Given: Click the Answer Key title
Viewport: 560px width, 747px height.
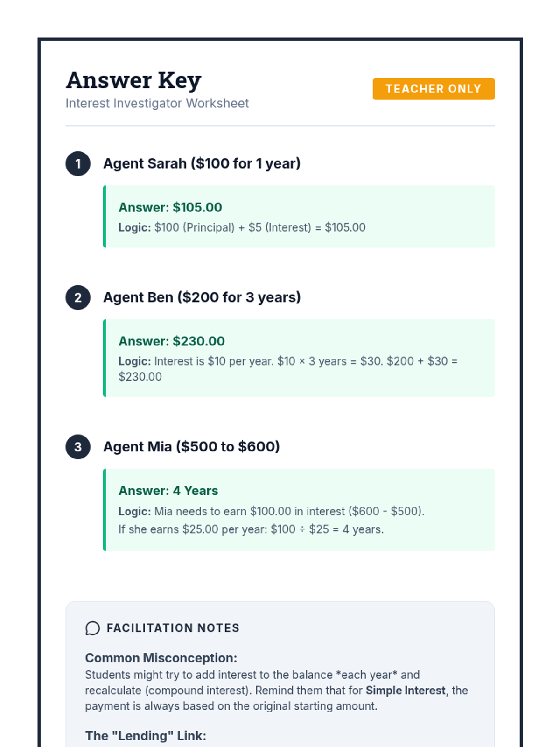Looking at the screenshot, I should [x=133, y=80].
